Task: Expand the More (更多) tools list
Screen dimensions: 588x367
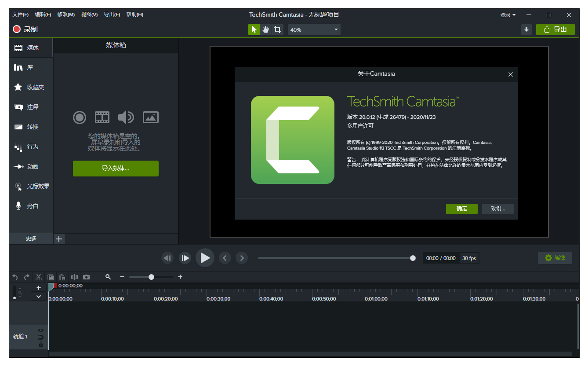Action: tap(31, 239)
